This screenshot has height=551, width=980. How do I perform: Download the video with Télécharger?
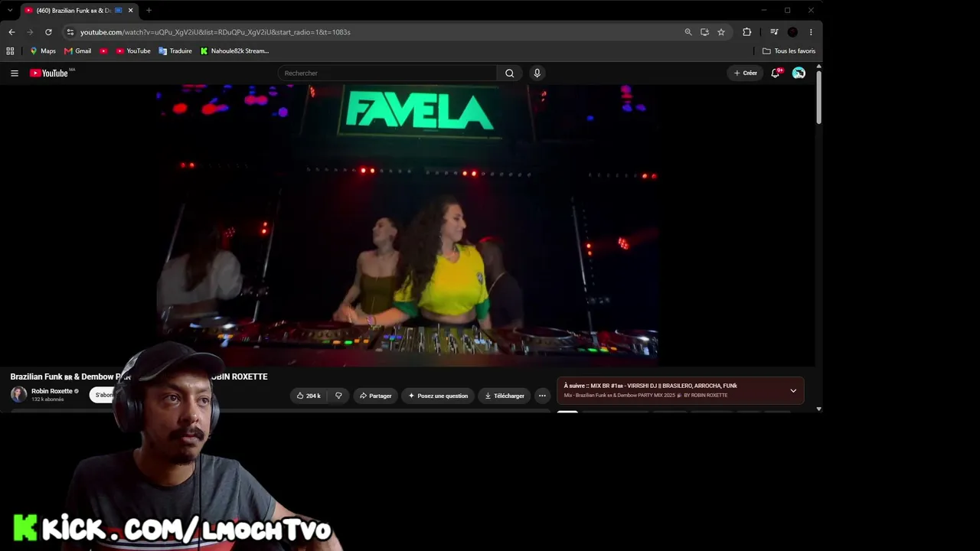(x=505, y=396)
